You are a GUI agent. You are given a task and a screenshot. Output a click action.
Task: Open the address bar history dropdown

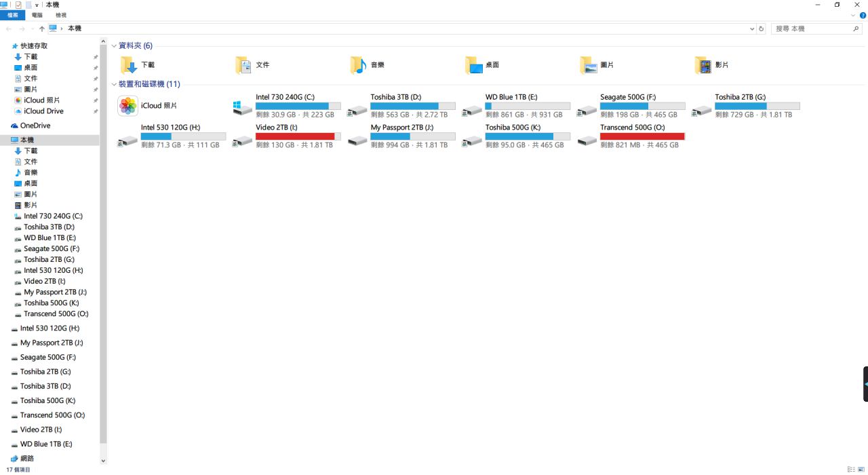[x=752, y=28]
